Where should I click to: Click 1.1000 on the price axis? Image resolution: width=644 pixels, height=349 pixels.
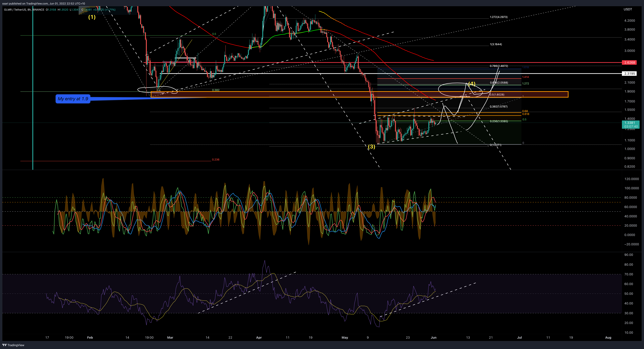tap(629, 140)
